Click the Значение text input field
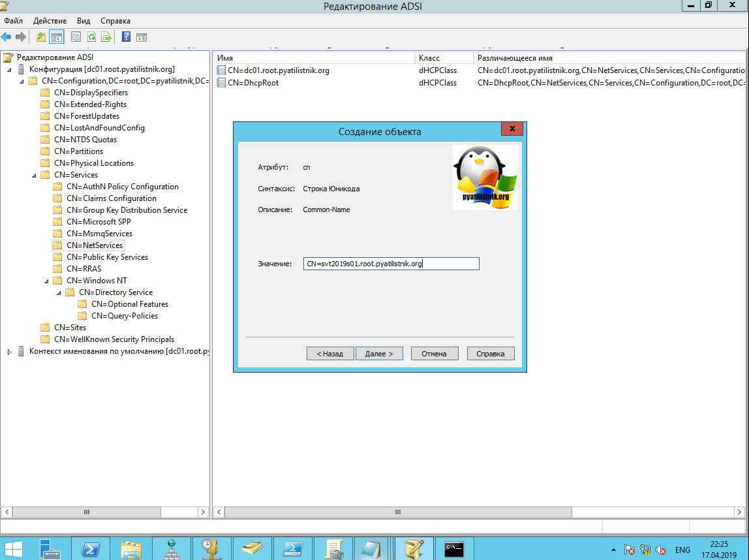The image size is (749, 560). (391, 264)
